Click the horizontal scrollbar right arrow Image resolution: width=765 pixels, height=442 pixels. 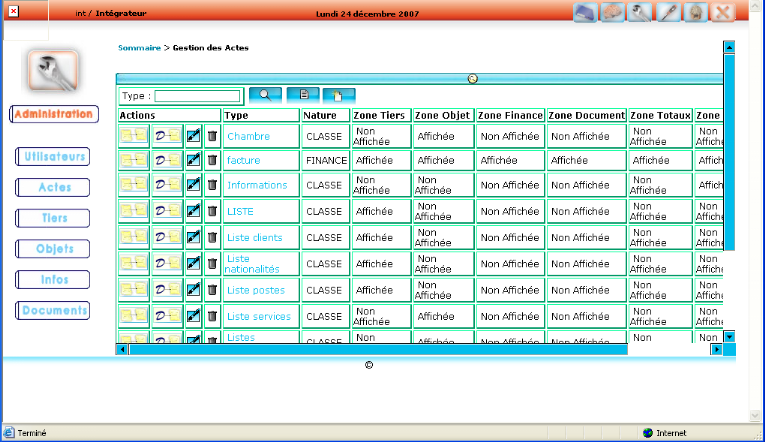(x=715, y=349)
